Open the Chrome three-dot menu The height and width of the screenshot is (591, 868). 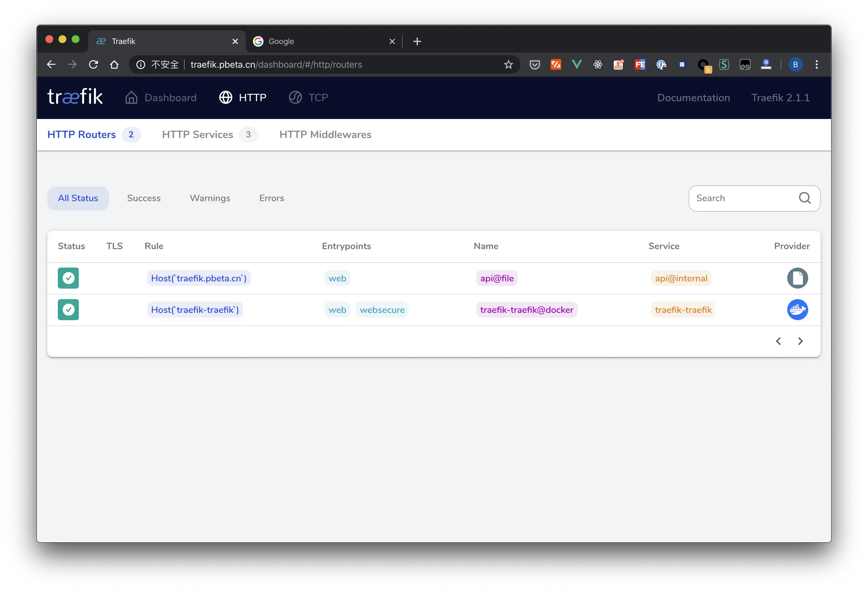coord(816,64)
